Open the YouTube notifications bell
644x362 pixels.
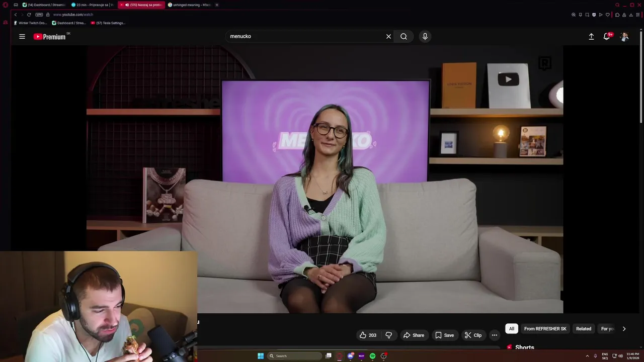point(607,36)
